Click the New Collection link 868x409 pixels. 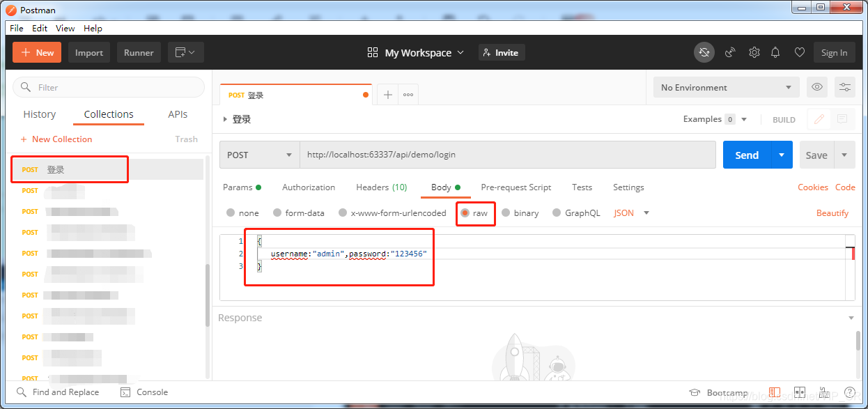[56, 139]
